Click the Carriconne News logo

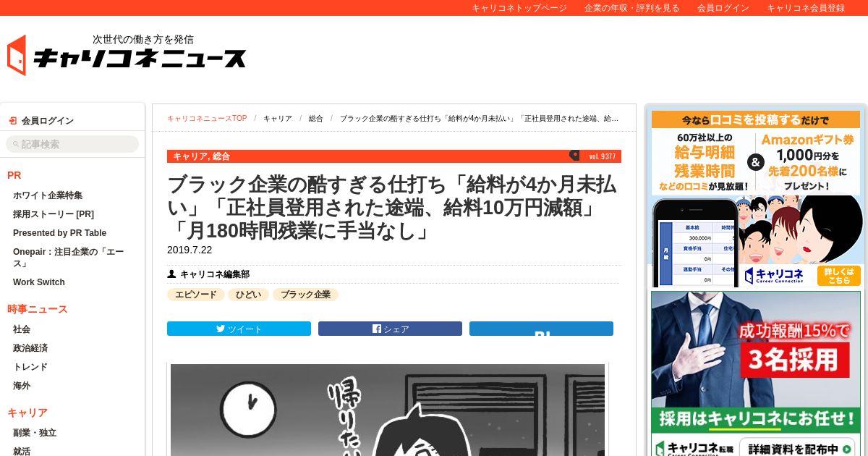tap(127, 54)
